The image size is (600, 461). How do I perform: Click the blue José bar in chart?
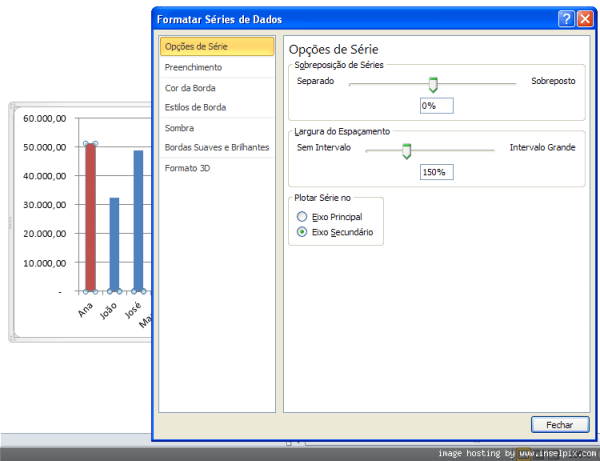coord(138,221)
